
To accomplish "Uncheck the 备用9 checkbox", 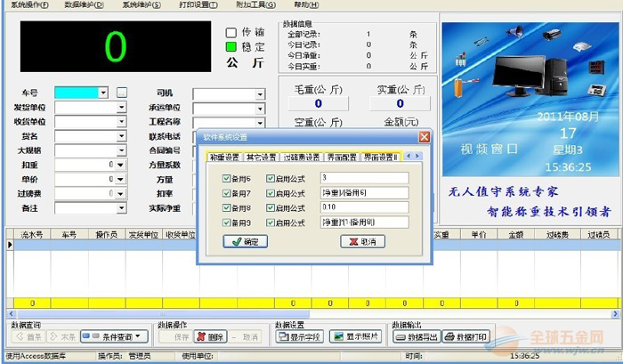I will click(225, 222).
